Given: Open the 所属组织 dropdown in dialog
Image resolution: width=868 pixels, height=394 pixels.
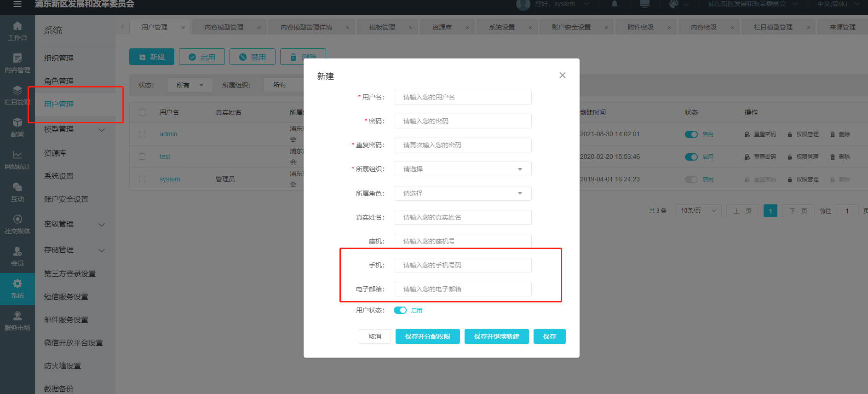Looking at the screenshot, I should pos(462,169).
